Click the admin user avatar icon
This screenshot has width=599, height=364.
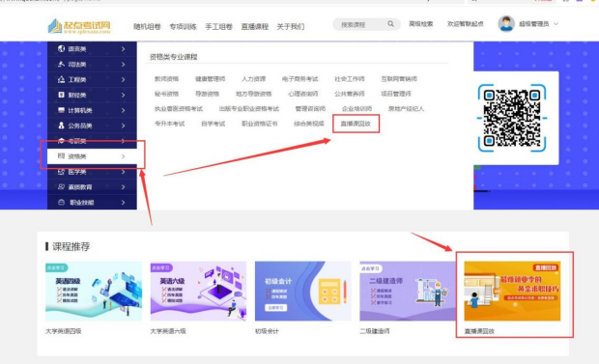click(506, 24)
